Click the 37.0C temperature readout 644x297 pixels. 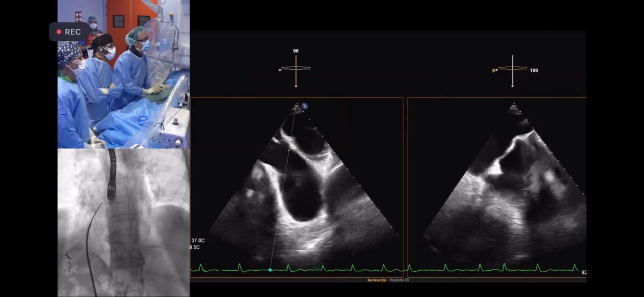pos(197,241)
